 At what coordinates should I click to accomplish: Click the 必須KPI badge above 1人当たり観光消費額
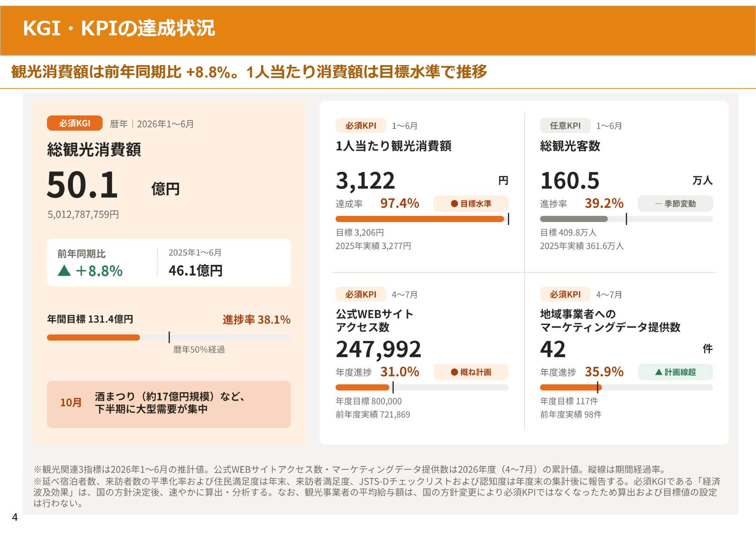(x=361, y=125)
